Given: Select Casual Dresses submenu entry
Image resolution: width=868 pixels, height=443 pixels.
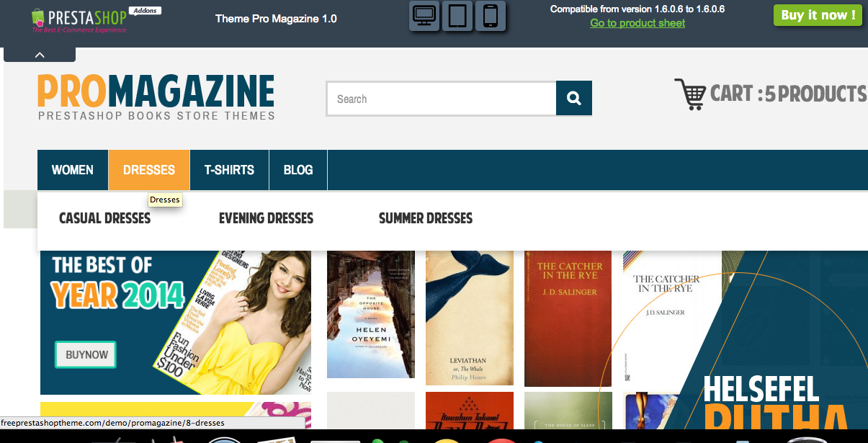Looking at the screenshot, I should (105, 218).
